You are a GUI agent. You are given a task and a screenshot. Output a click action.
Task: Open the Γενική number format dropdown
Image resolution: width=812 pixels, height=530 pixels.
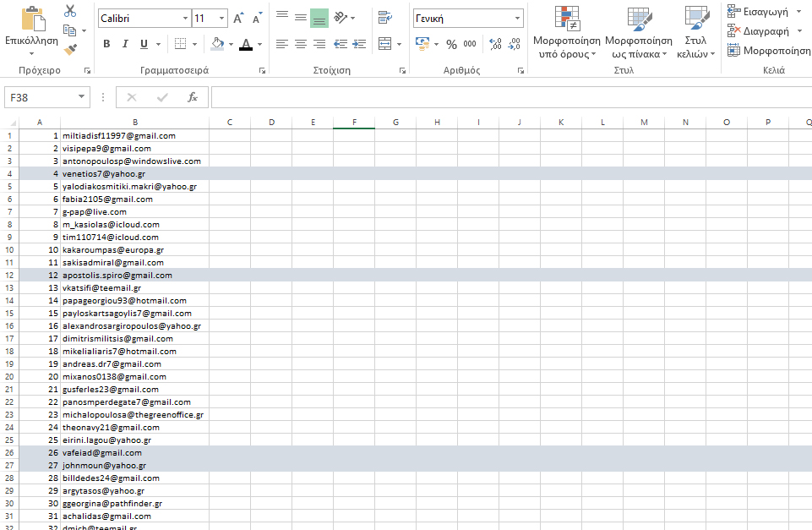517,19
